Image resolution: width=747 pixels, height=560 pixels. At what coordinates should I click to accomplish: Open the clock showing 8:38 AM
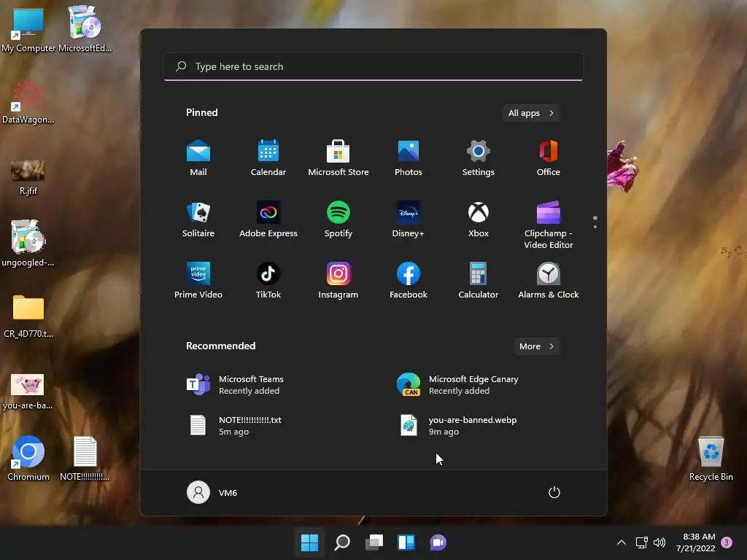(x=695, y=542)
